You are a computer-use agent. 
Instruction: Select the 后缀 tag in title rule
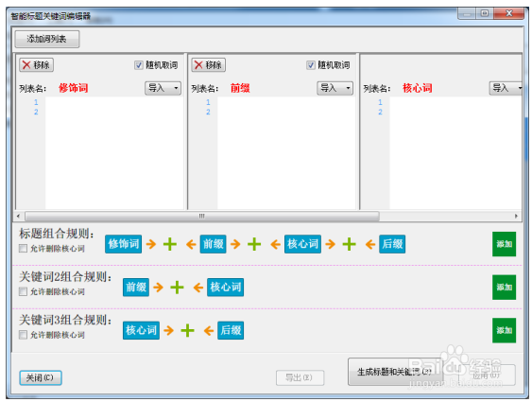tap(392, 244)
